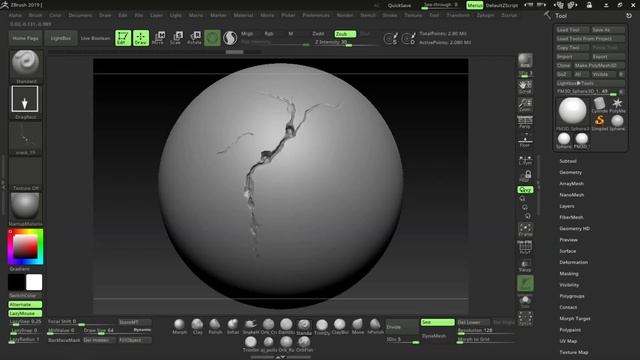Toggle the Menus button in title bar
This screenshot has height=360, width=640.
pyautogui.click(x=474, y=5)
